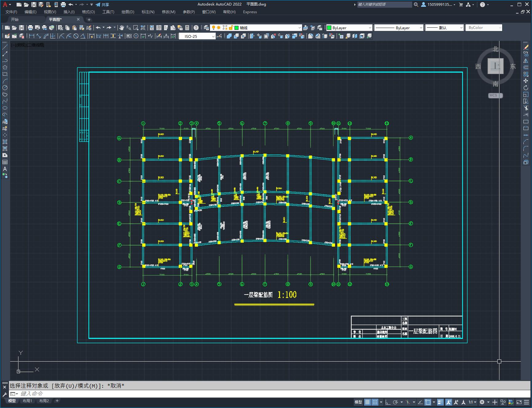This screenshot has width=532, height=408.
Task: Select the Table tool in draw toolbar
Action: (x=5, y=162)
